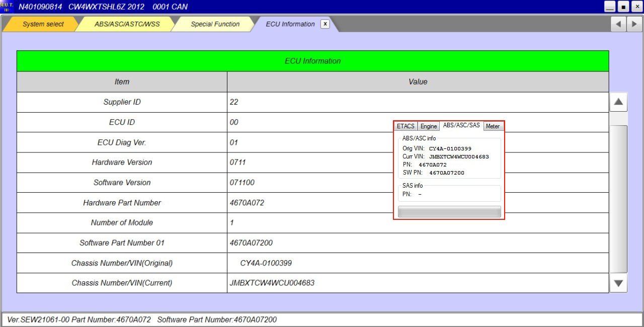
Task: Maximize the M.U.T.-III window
Action: click(x=623, y=7)
